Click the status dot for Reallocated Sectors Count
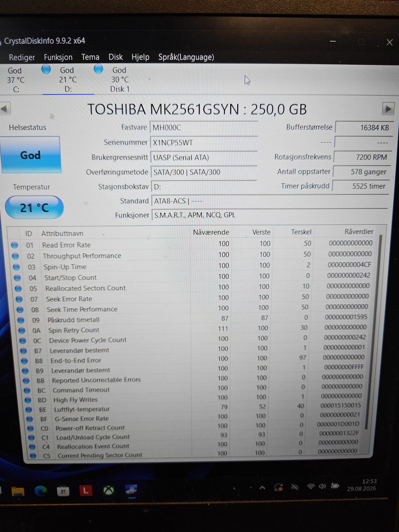 [x=18, y=288]
